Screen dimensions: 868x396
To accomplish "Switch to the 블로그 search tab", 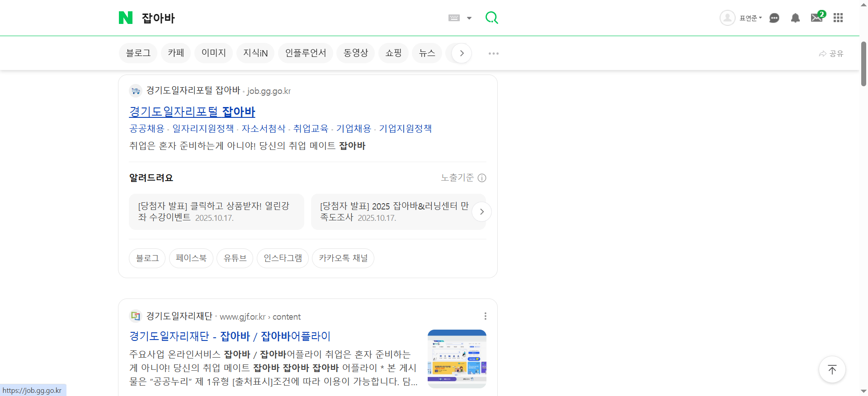I will click(x=138, y=53).
